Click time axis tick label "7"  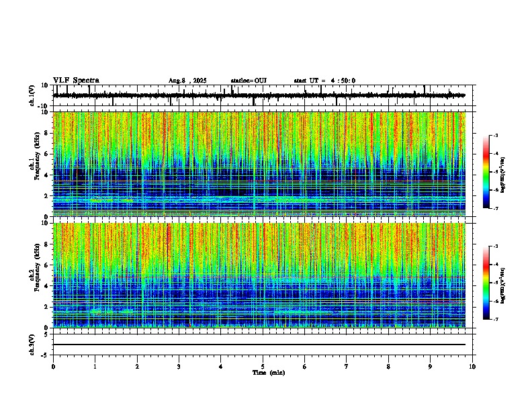coord(347,367)
